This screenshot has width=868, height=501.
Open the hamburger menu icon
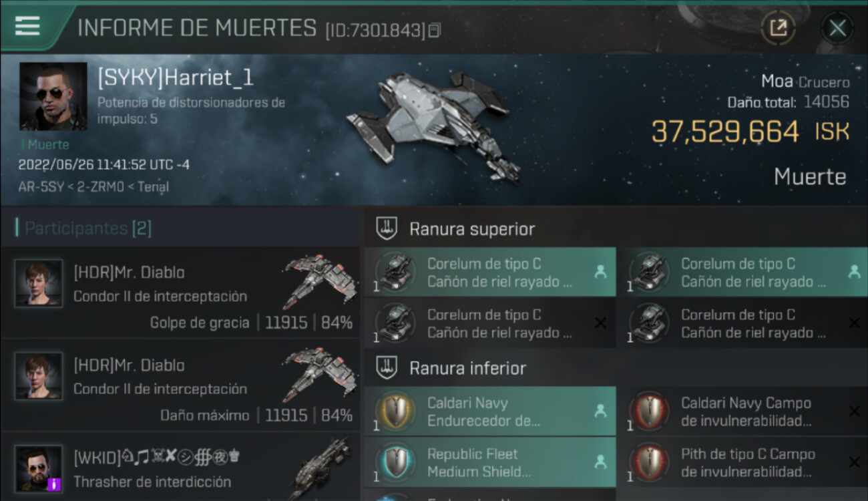(x=27, y=26)
